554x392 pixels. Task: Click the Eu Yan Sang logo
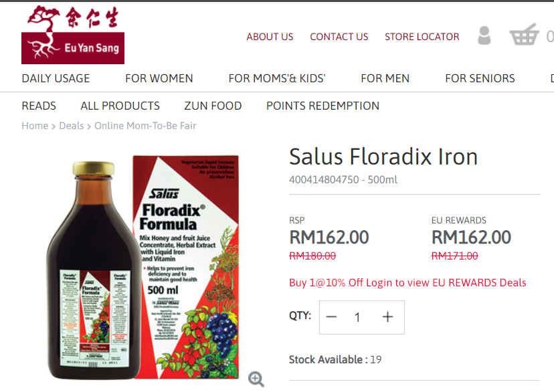[73, 35]
